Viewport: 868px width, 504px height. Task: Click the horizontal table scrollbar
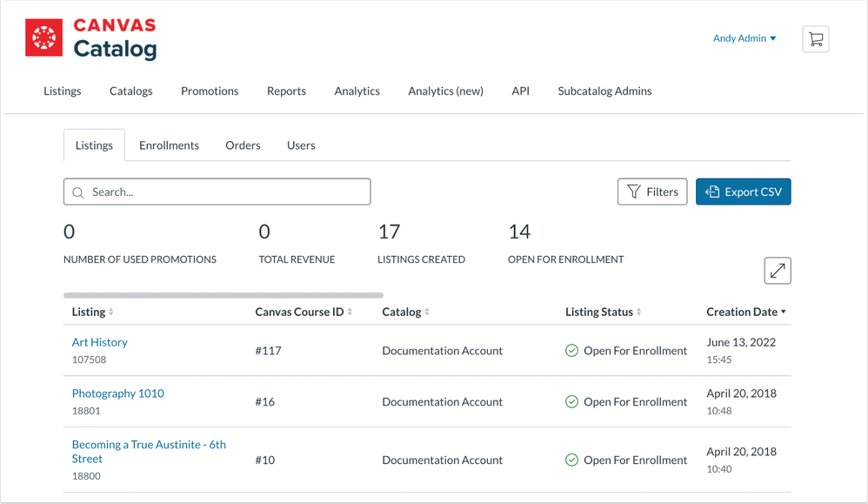(224, 295)
